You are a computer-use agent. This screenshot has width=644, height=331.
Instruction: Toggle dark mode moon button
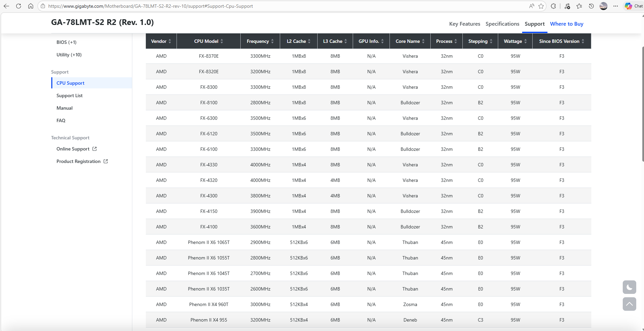(629, 287)
